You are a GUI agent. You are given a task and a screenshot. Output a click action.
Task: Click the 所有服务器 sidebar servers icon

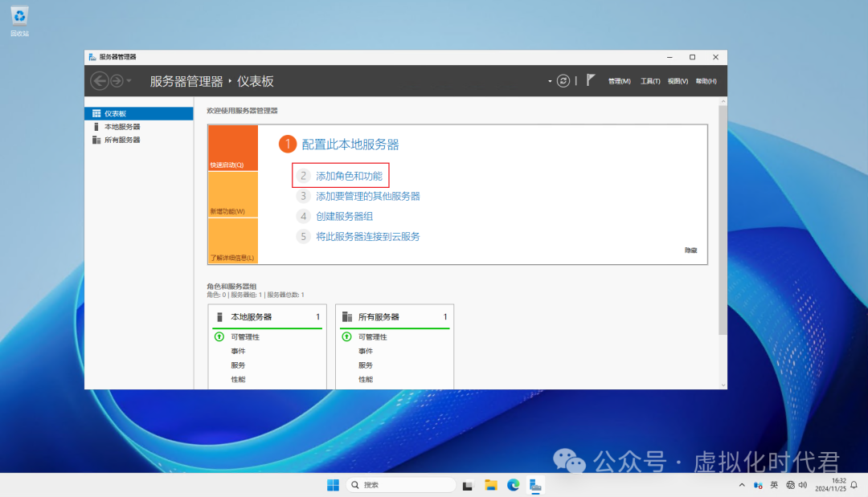pos(96,140)
